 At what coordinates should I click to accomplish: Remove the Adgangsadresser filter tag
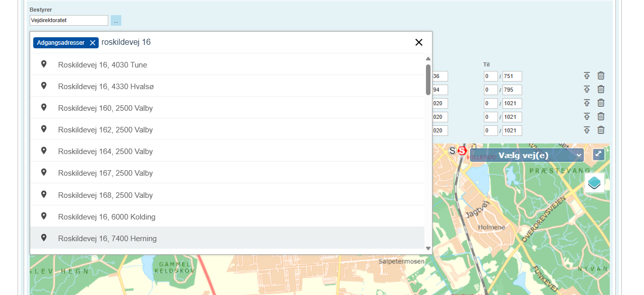coord(93,43)
